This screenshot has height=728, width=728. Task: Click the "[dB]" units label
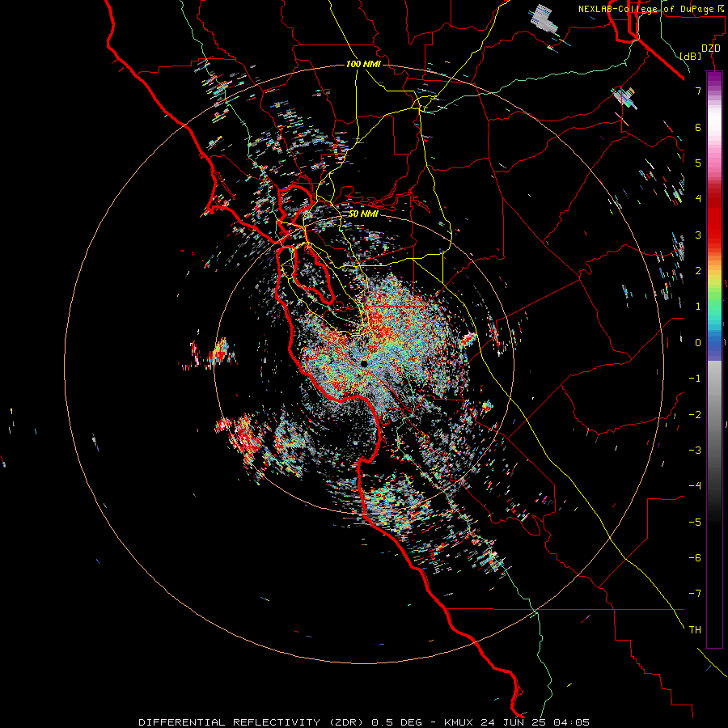691,56
